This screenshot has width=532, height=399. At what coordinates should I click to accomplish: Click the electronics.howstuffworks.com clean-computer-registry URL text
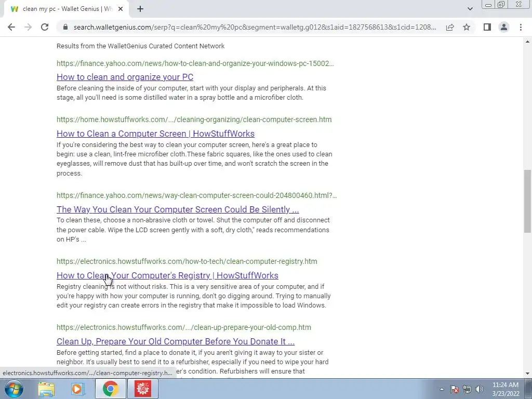pos(187,261)
